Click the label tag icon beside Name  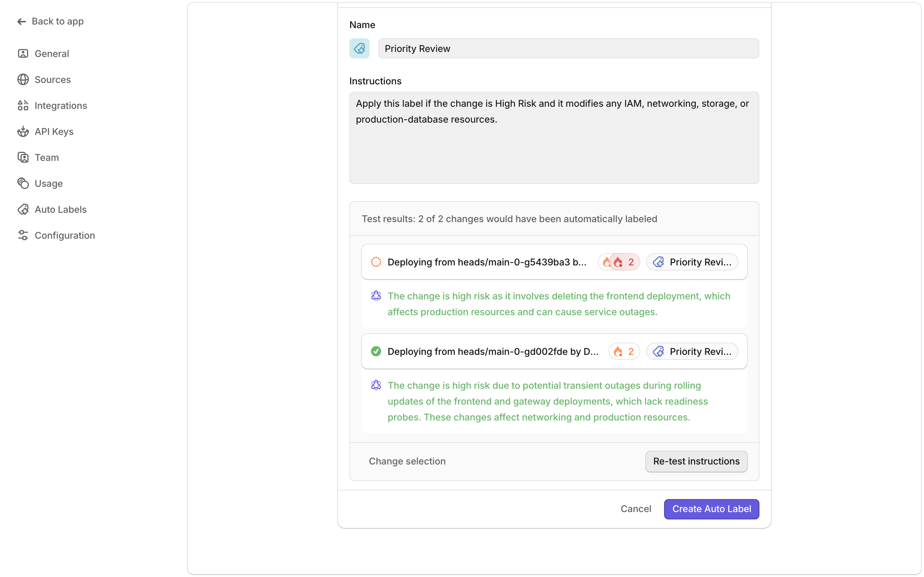359,48
